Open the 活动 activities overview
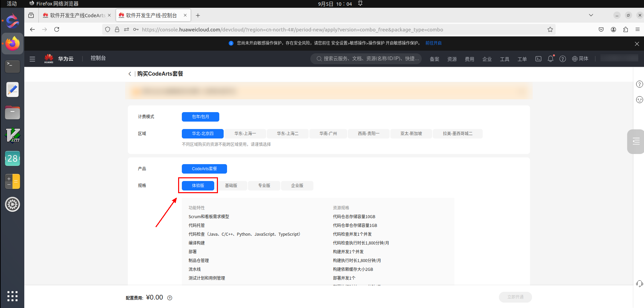 [x=12, y=4]
